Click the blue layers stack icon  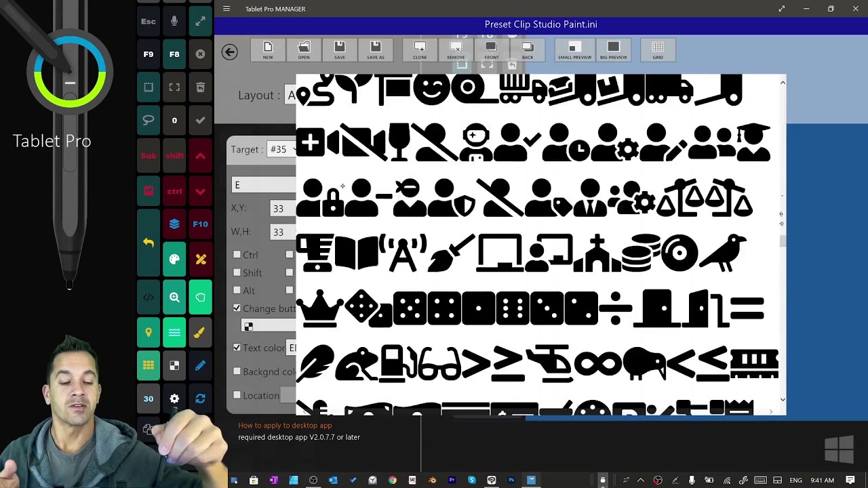point(174,224)
